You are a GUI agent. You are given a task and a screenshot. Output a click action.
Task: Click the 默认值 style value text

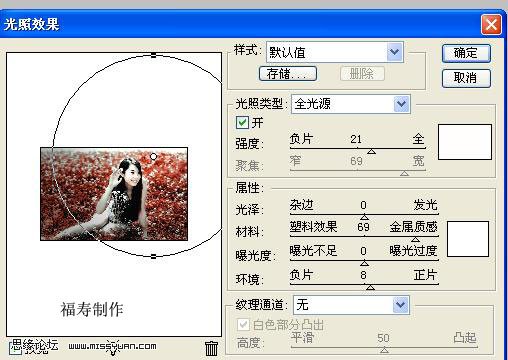[287, 53]
